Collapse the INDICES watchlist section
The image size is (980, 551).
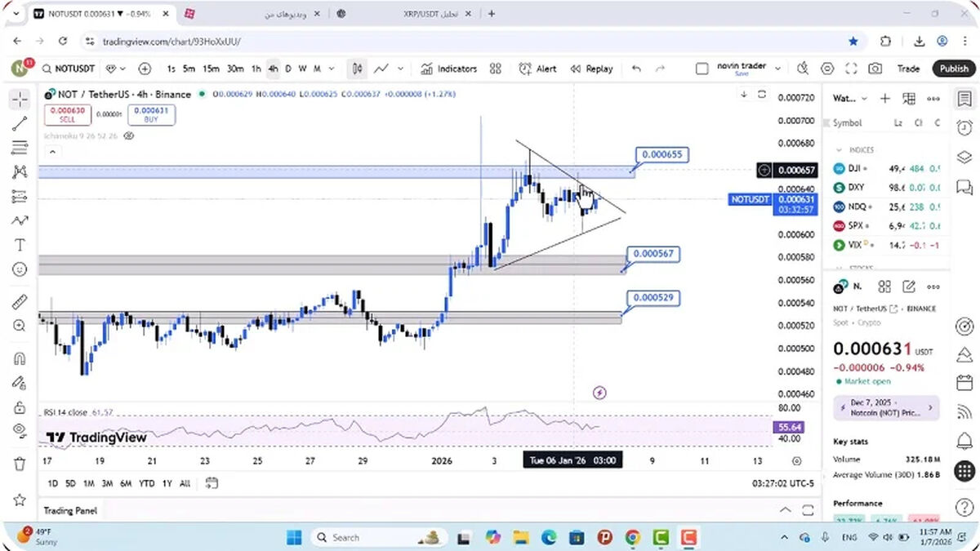coord(840,149)
